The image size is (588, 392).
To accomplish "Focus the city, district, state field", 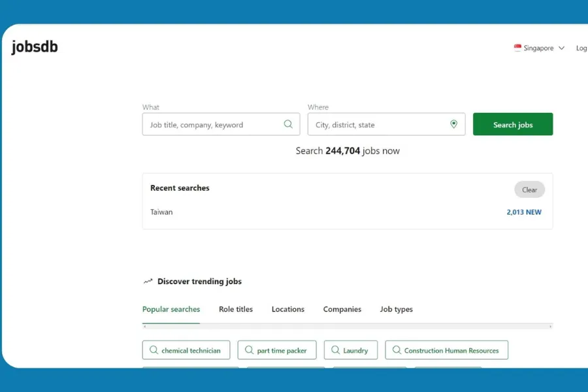I will [386, 124].
